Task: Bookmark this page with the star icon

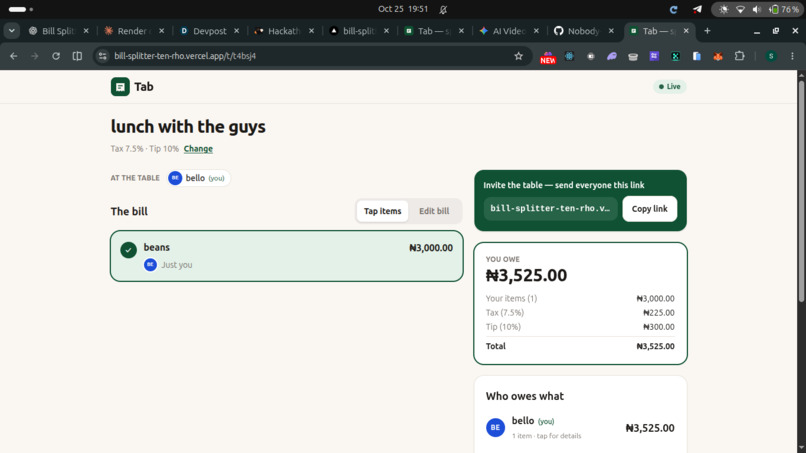Action: point(518,56)
